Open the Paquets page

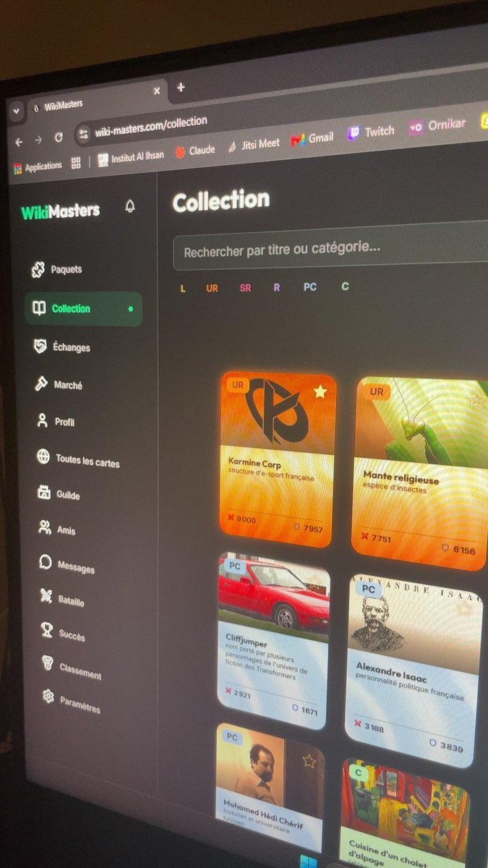tap(57, 270)
